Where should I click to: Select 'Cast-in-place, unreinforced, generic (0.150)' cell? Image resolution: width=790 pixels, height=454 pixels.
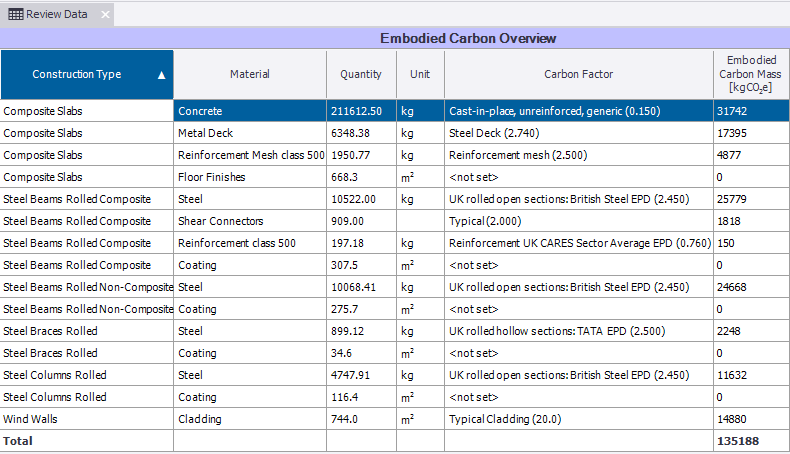[x=578, y=111]
